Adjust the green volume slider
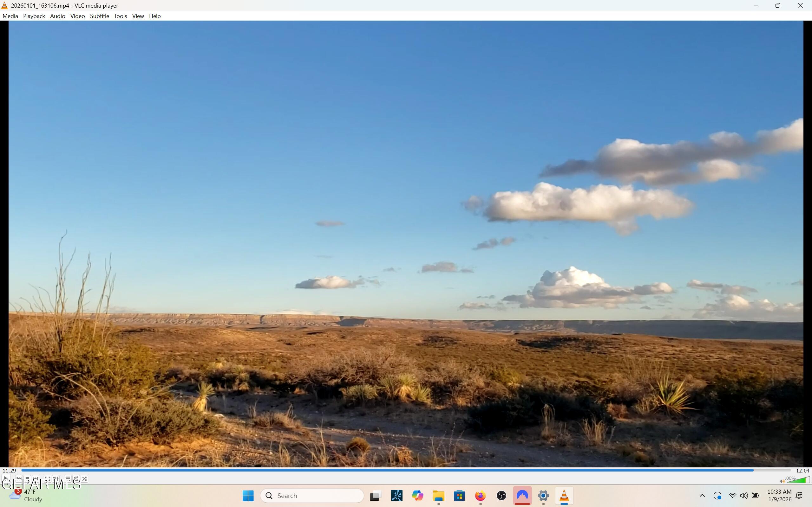812x507 pixels. [x=799, y=480]
